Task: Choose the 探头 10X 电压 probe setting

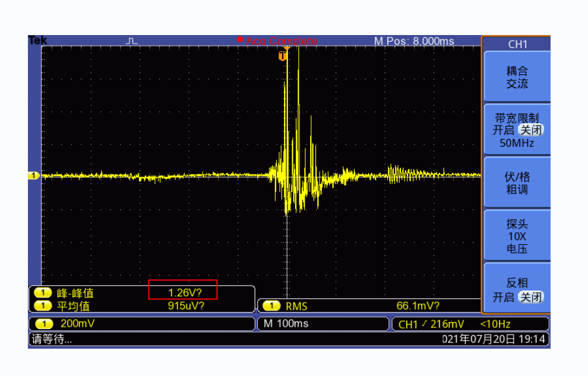Action: (517, 236)
